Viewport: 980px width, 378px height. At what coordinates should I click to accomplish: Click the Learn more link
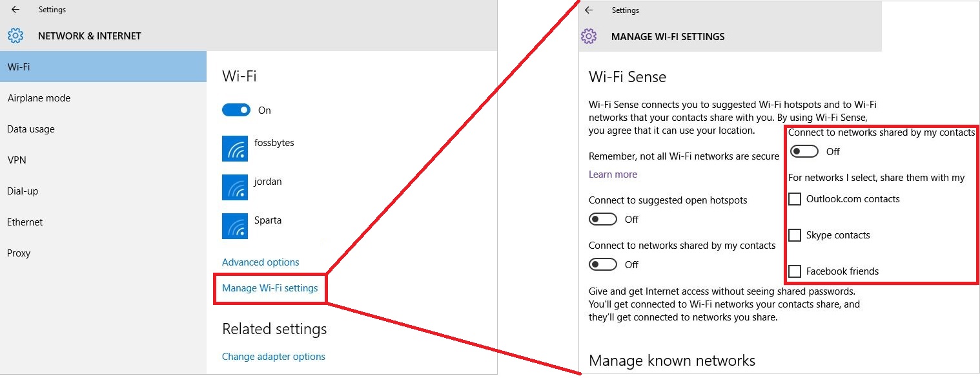pos(613,174)
